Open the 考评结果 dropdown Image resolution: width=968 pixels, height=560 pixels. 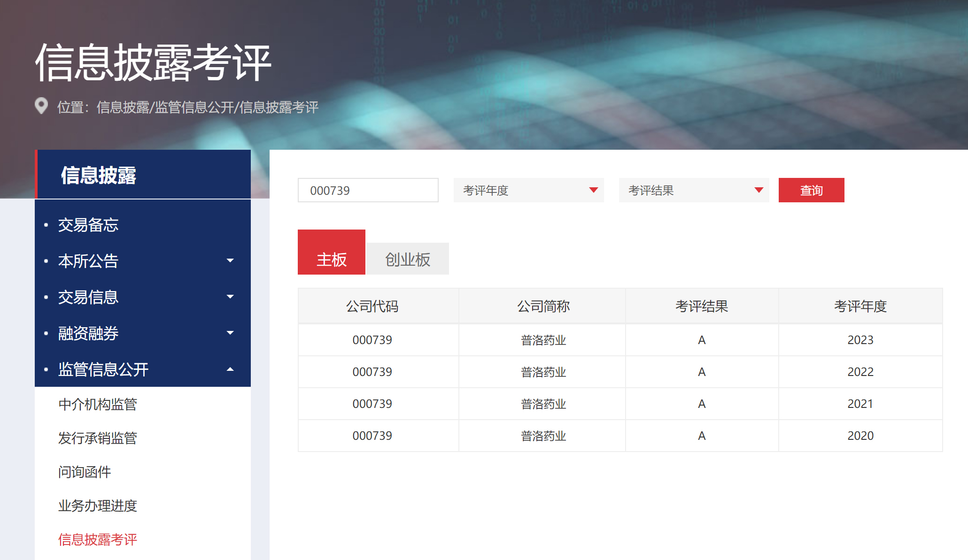[694, 190]
